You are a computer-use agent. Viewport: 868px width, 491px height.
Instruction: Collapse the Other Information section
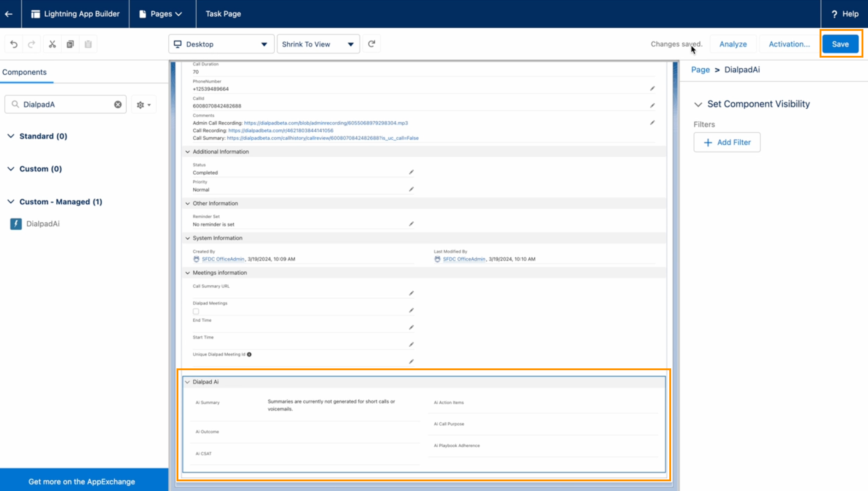pos(188,203)
